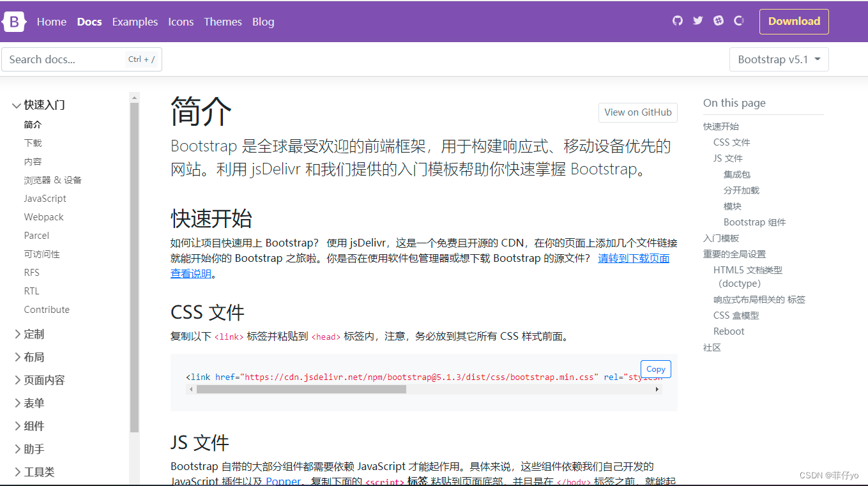868x486 pixels.
Task: Open Webpack in the sidebar
Action: click(x=44, y=217)
